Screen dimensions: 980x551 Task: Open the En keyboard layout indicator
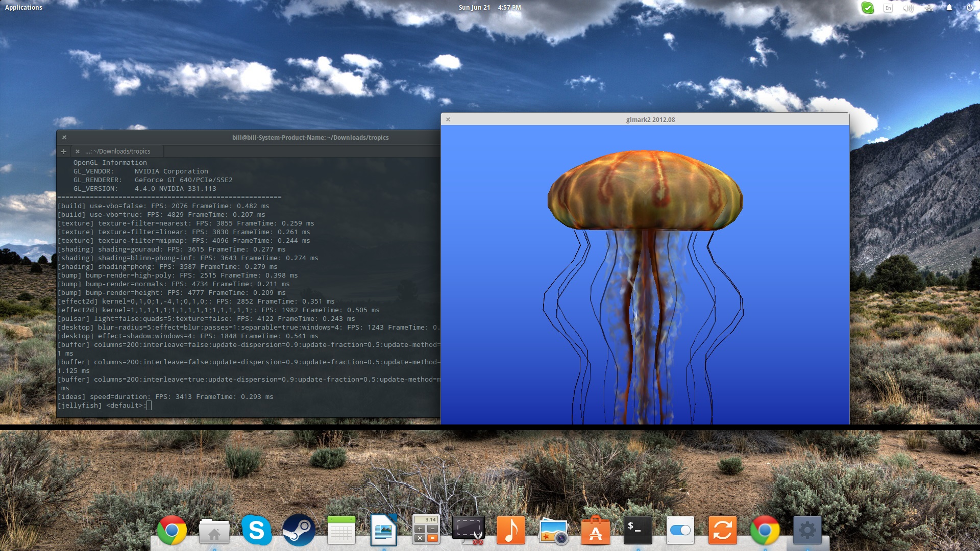click(888, 8)
